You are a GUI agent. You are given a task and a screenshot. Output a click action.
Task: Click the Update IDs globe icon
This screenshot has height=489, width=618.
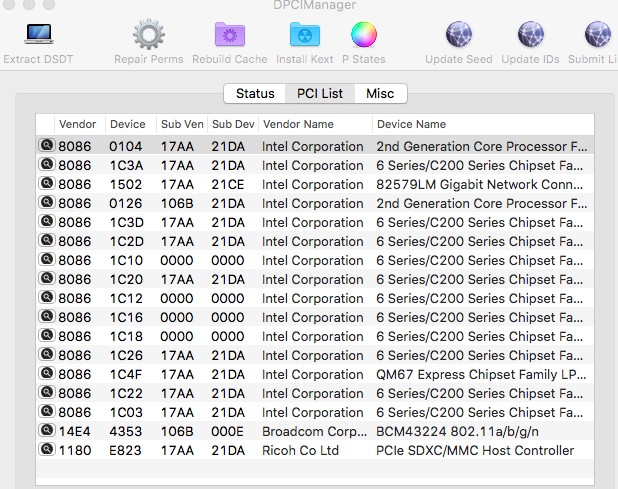pyautogui.click(x=530, y=36)
